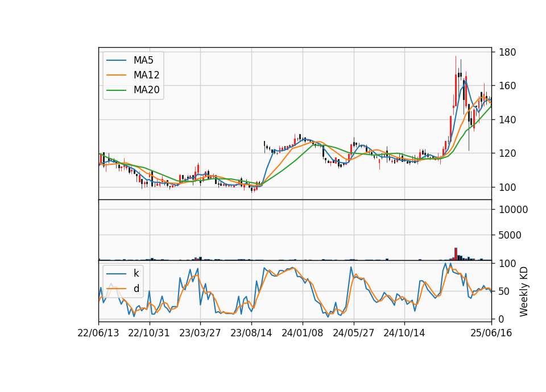
Task: Click the tall red candlestick near 177 peak
Action: tap(456, 82)
